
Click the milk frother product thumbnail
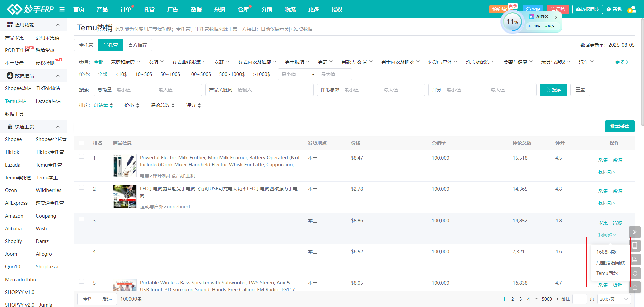pos(125,166)
